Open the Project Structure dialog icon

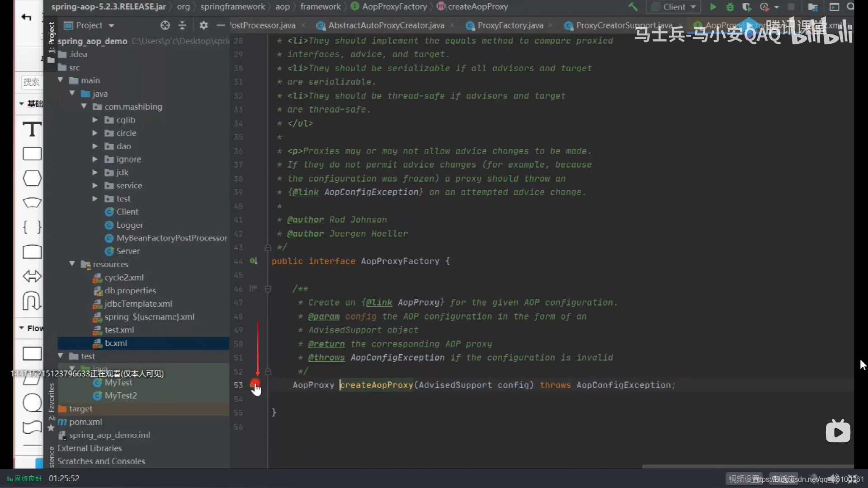pyautogui.click(x=812, y=7)
